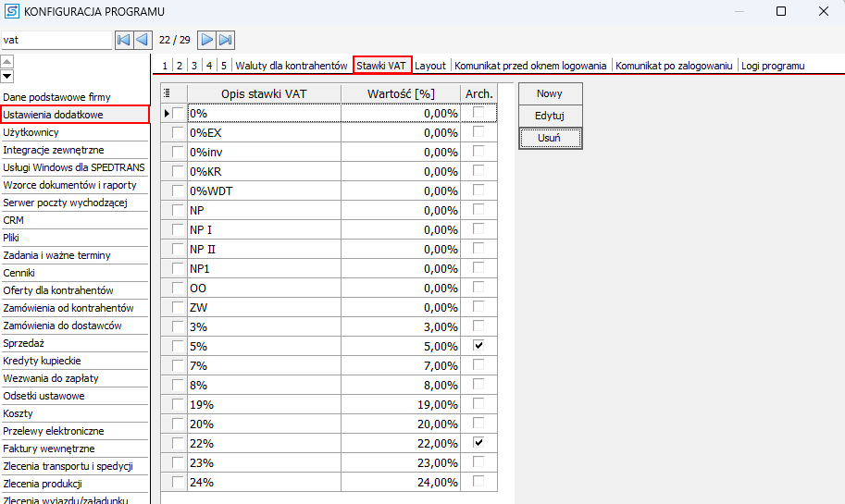Open Przelewy elektroniczne section
This screenshot has width=845, height=504.
(x=74, y=431)
